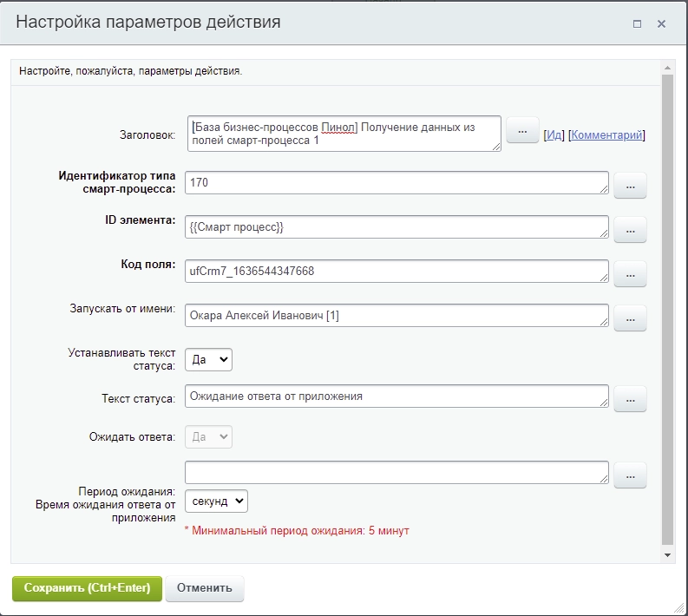
Task: Open the секунд time unit dropdown
Action: tap(216, 501)
